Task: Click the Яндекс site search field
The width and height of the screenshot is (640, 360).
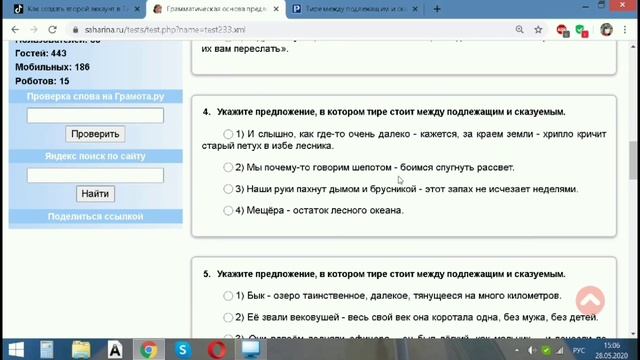Action: [x=95, y=175]
